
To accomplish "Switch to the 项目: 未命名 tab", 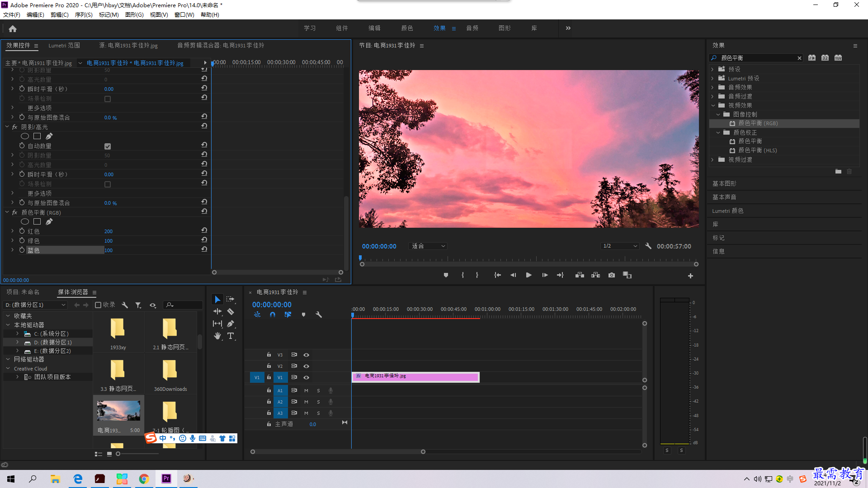I will pyautogui.click(x=23, y=292).
